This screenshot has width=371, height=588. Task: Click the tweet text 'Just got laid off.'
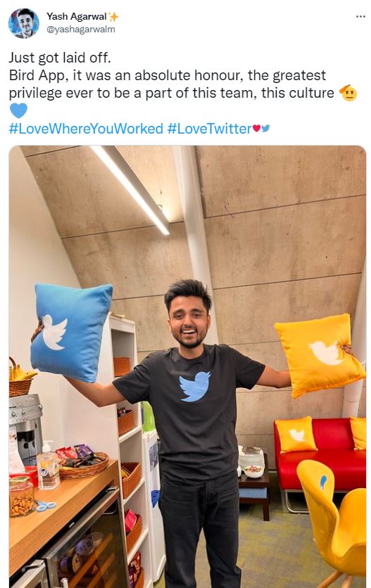click(x=60, y=58)
